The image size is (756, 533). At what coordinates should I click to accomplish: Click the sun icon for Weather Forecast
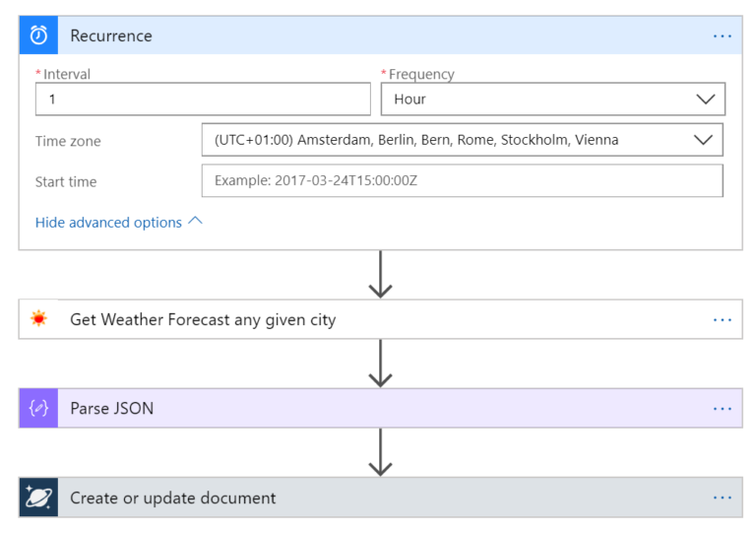[x=38, y=319]
